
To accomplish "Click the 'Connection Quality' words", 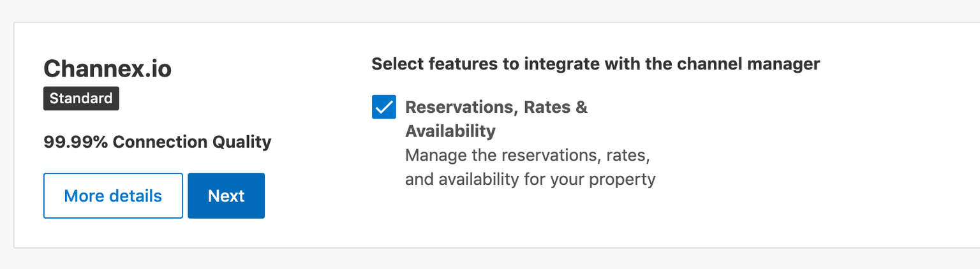I will 192,142.
